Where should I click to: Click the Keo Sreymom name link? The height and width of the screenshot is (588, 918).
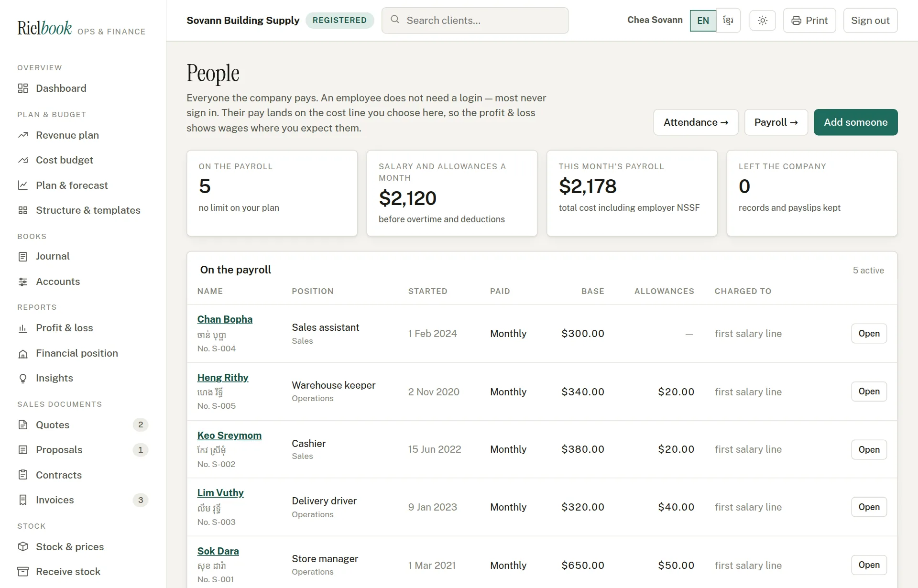[x=229, y=436]
